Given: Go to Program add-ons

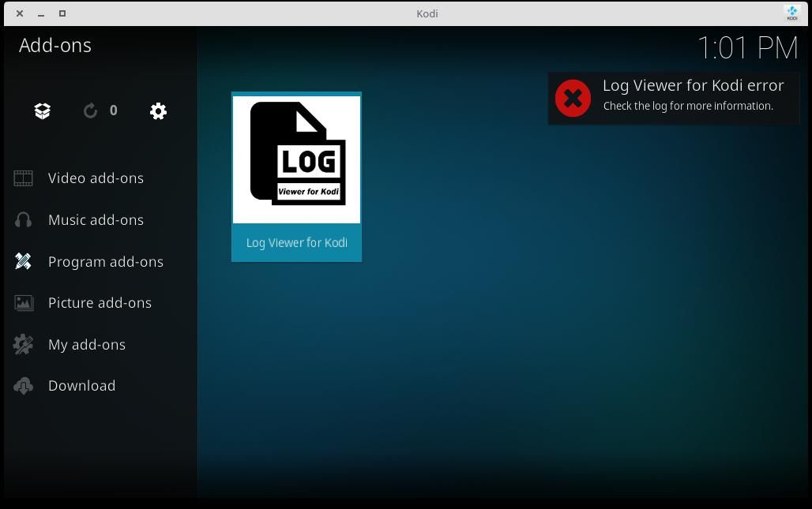Looking at the screenshot, I should (x=106, y=261).
